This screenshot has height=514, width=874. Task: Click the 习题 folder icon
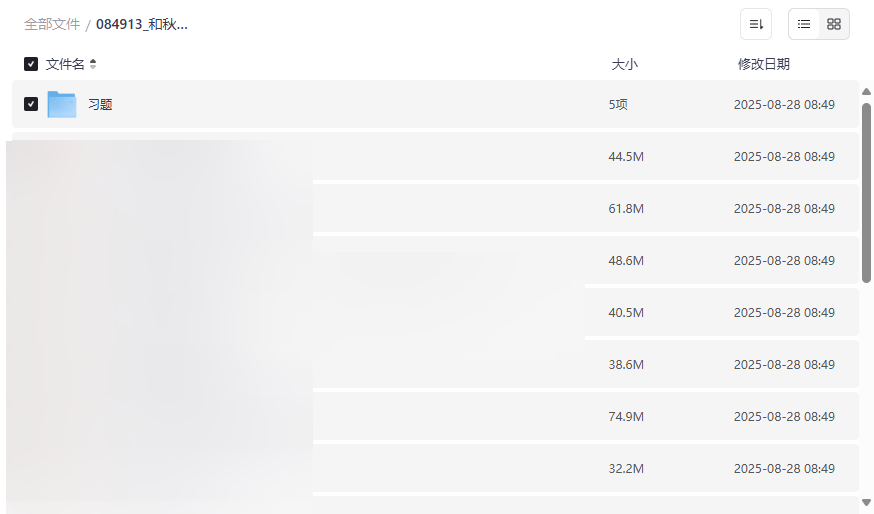click(62, 104)
